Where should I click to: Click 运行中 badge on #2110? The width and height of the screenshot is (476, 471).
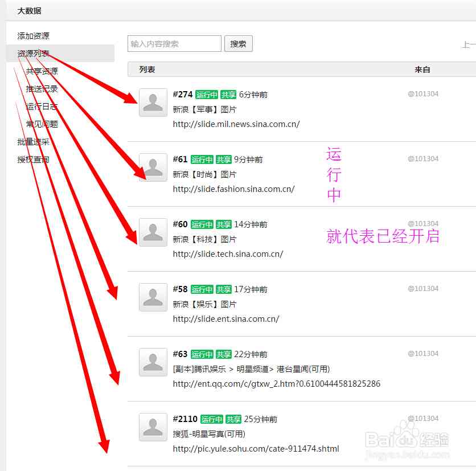[212, 419]
